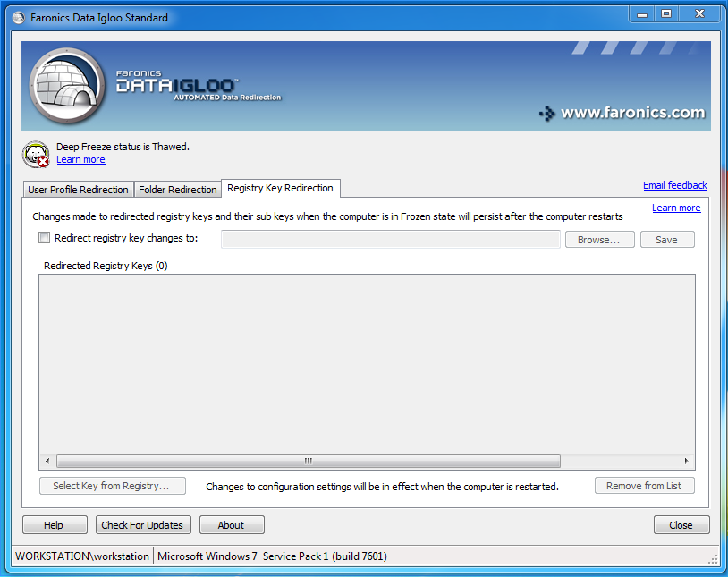Click the igloo logo in the banner
Viewport: 728px width, 577px height.
pyautogui.click(x=69, y=87)
